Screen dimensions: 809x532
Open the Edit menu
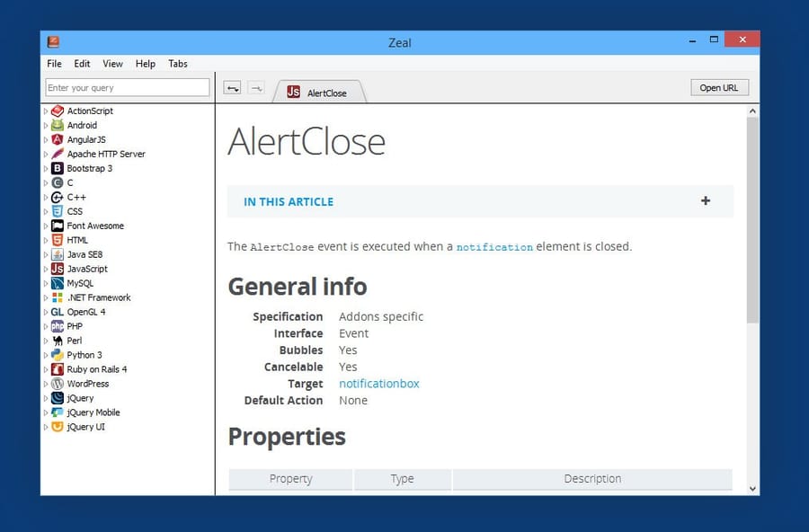tap(82, 64)
